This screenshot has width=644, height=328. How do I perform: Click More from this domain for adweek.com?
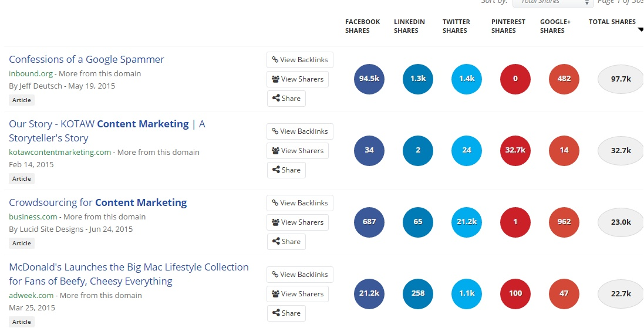click(100, 296)
